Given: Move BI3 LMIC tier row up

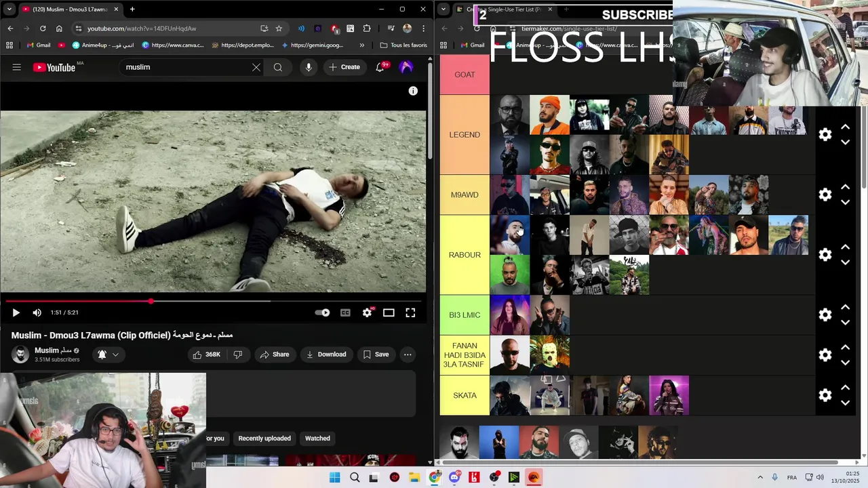Looking at the screenshot, I should tap(846, 307).
